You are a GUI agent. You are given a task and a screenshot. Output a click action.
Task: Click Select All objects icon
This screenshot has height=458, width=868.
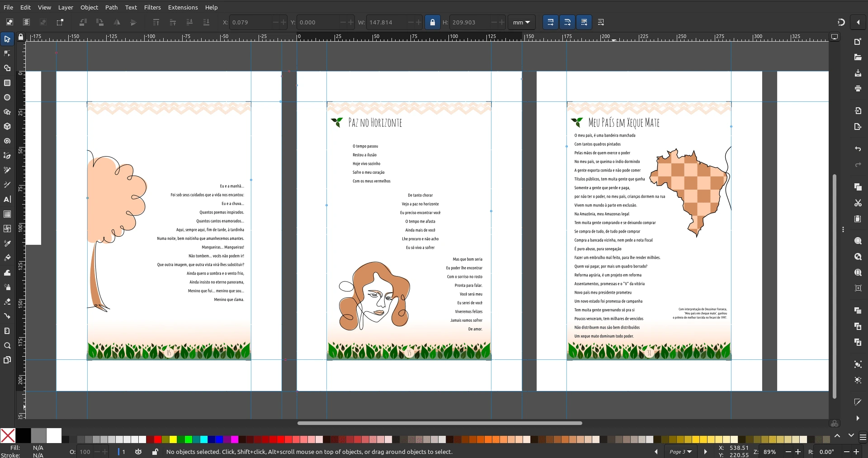[x=9, y=22]
